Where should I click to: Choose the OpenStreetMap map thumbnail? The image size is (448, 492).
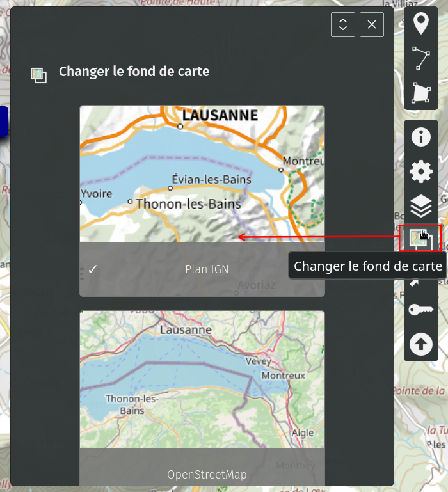point(202,379)
